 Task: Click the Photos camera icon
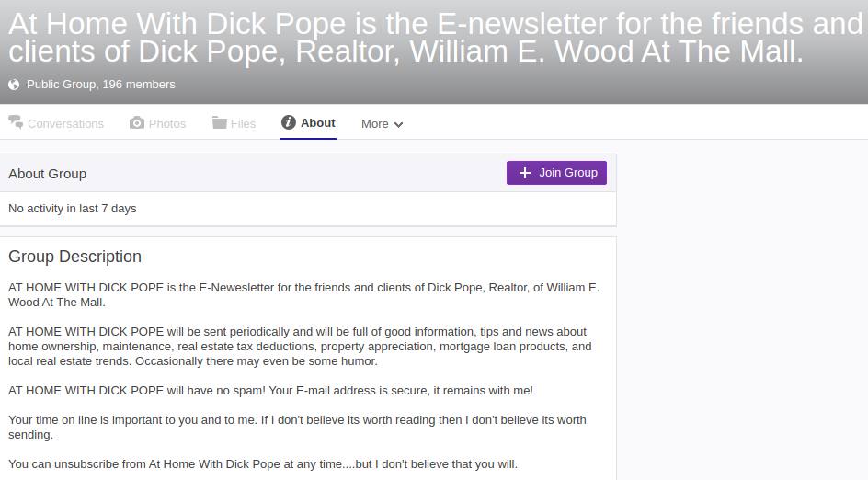click(x=137, y=122)
